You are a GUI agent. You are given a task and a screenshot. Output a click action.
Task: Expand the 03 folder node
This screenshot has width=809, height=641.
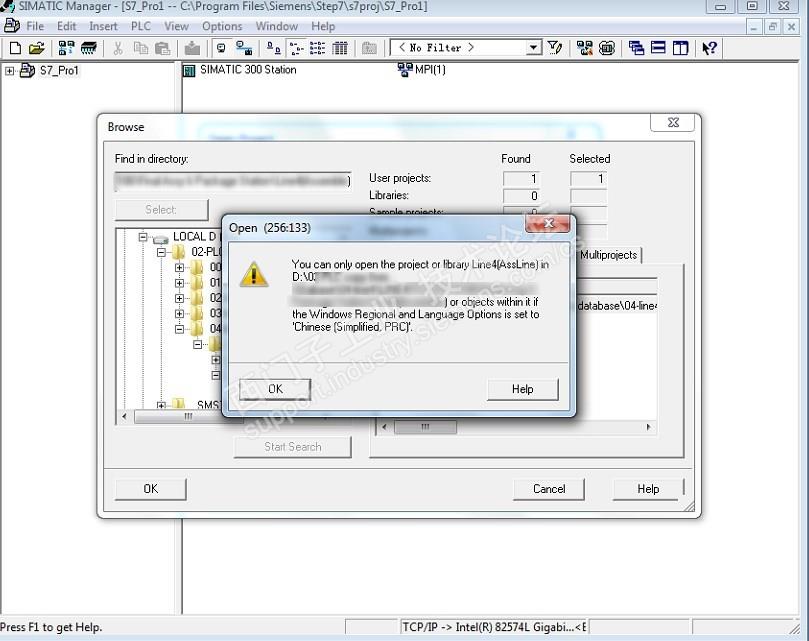[x=179, y=313]
